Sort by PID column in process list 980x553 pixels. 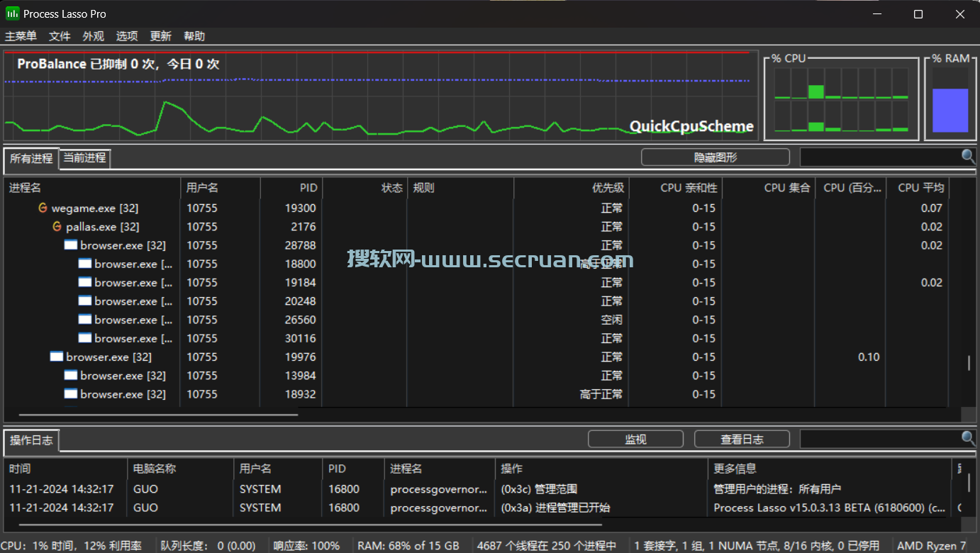[291, 188]
